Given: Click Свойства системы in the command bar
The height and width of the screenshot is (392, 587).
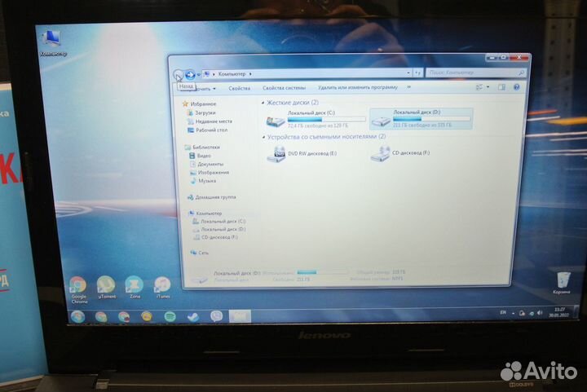Looking at the screenshot, I should [284, 88].
